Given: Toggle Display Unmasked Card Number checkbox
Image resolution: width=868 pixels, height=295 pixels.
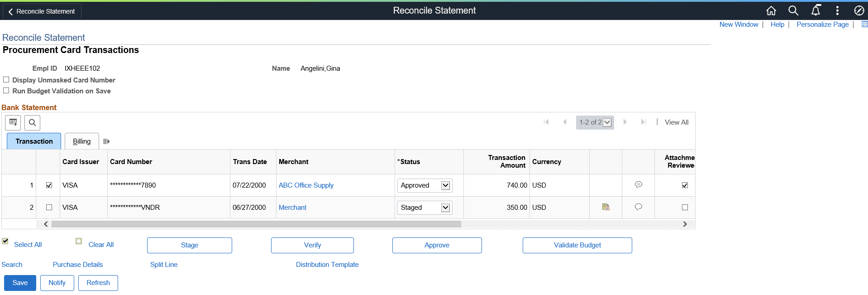Looking at the screenshot, I should click(x=6, y=80).
